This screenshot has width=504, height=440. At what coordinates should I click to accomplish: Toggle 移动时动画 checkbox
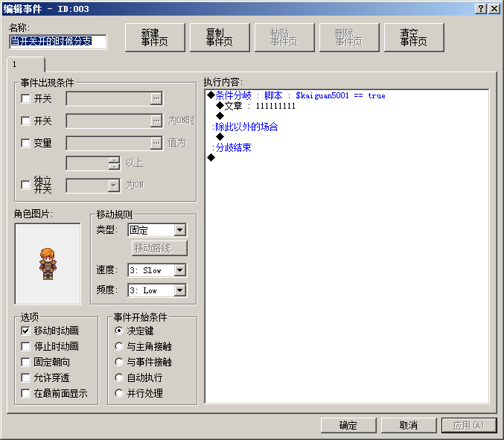[x=25, y=331]
